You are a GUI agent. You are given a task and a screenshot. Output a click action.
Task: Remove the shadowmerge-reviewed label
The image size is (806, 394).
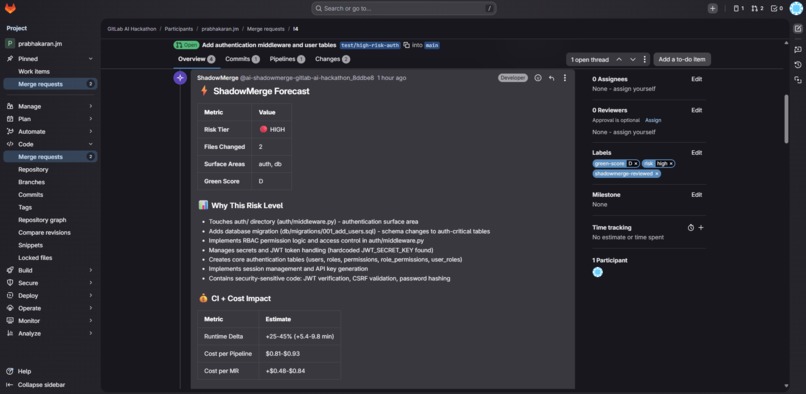657,174
